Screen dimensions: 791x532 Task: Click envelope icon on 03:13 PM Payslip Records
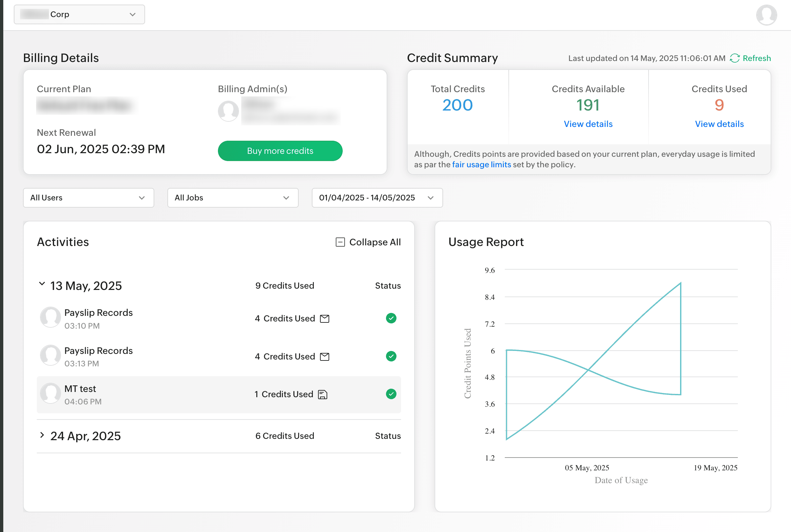tap(325, 357)
